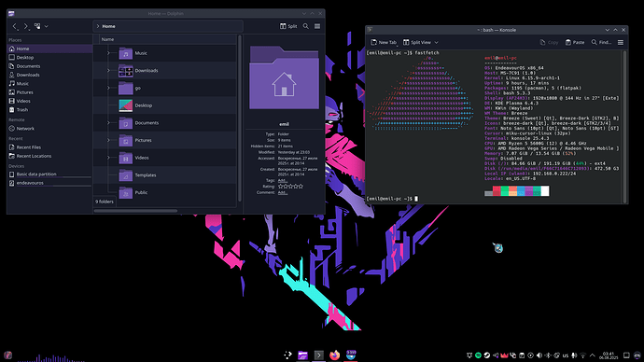Launch Firefox from the taskbar

tap(335, 355)
